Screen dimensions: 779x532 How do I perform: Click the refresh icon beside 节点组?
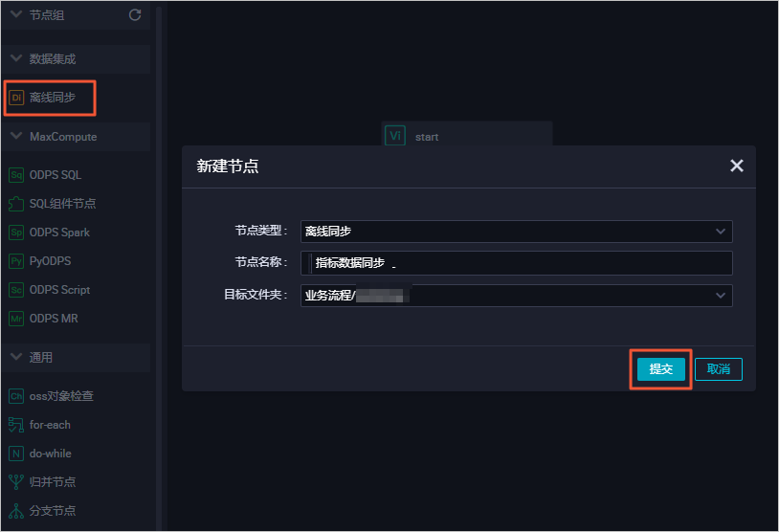tap(135, 15)
